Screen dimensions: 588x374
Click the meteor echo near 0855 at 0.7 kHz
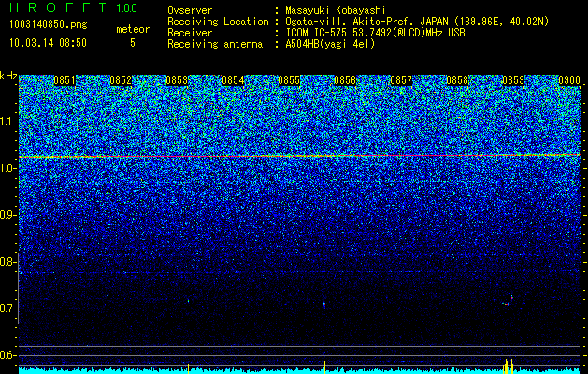tap(324, 305)
